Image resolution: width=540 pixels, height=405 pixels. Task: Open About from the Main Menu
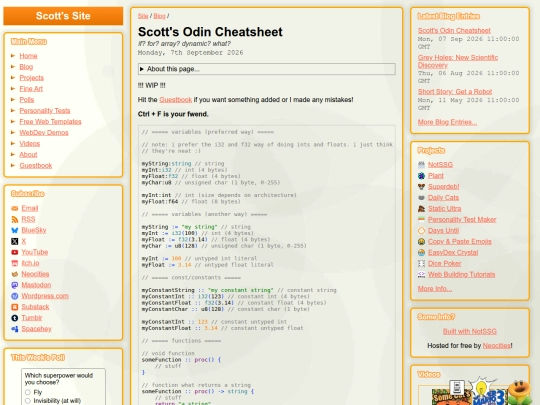tap(28, 155)
